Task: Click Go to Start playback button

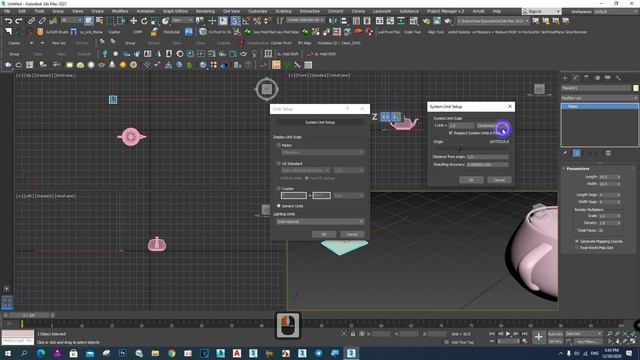Action: [492, 334]
